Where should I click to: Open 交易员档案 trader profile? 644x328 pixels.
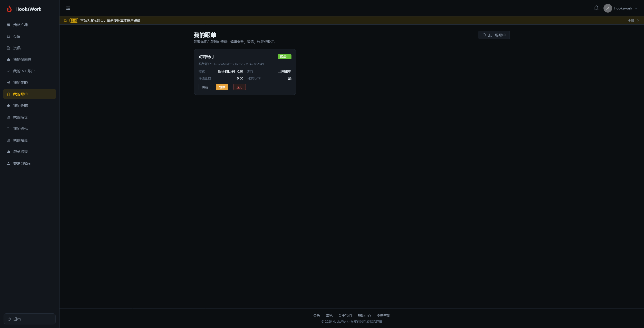(30, 163)
